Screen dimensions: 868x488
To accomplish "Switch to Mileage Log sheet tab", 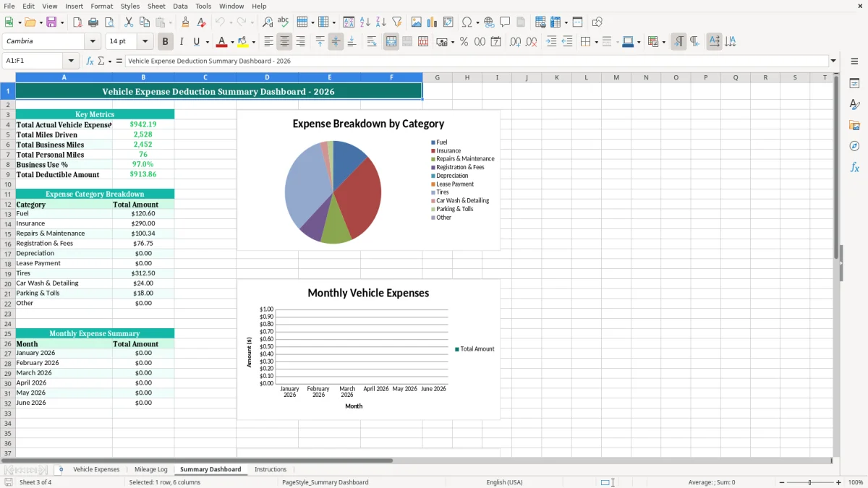I will pos(151,470).
